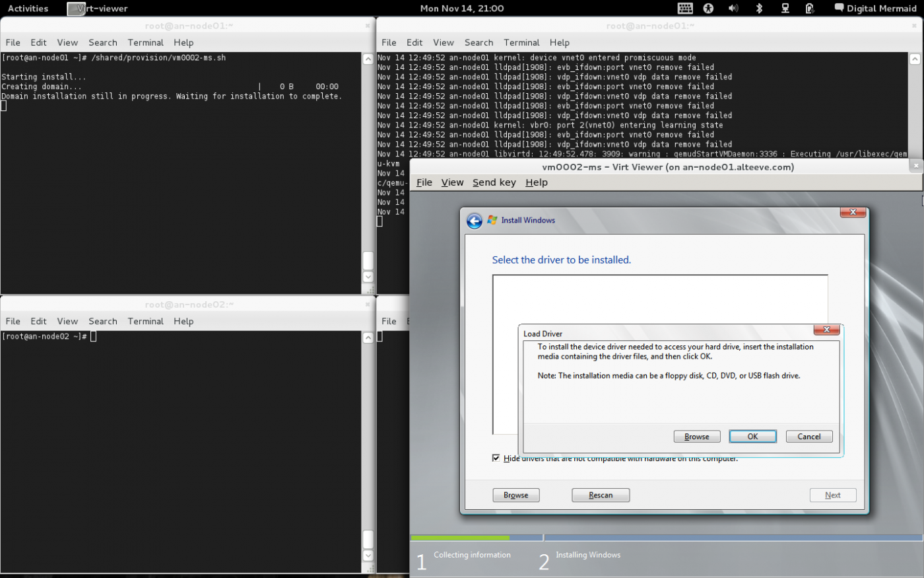924x578 pixels.
Task: Click the Activities overview button
Action: (x=28, y=9)
